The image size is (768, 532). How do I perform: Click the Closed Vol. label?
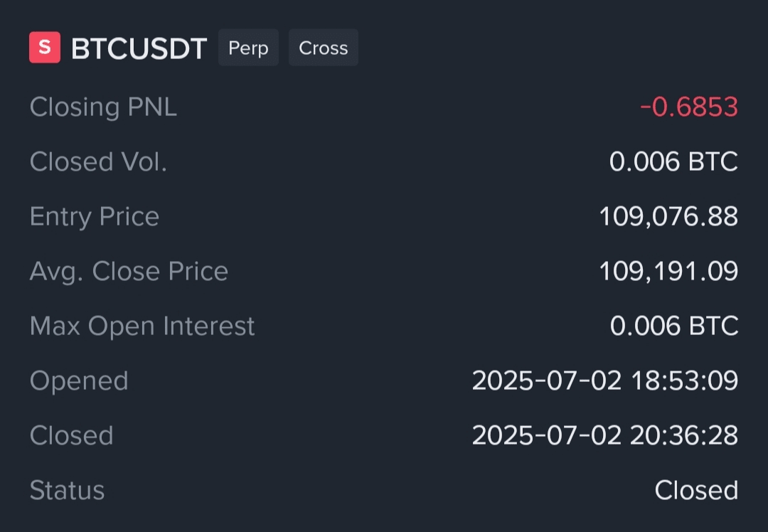tap(98, 161)
